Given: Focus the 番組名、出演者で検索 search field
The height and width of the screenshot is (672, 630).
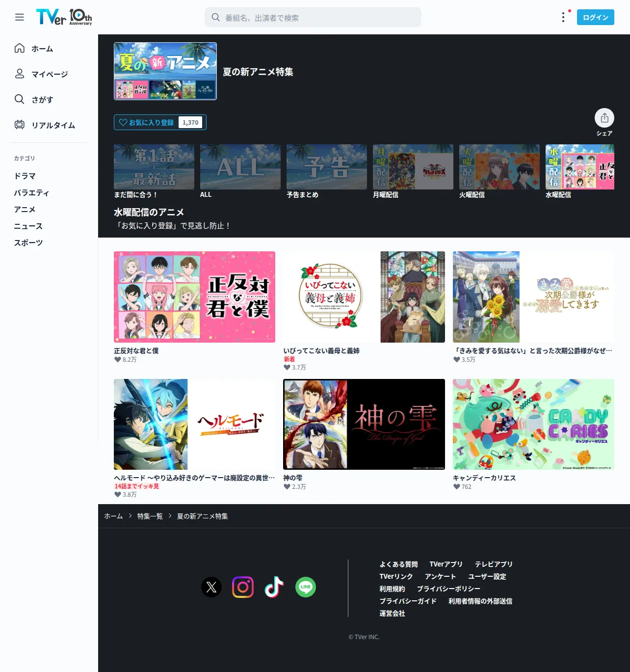Looking at the screenshot, I should (x=313, y=17).
